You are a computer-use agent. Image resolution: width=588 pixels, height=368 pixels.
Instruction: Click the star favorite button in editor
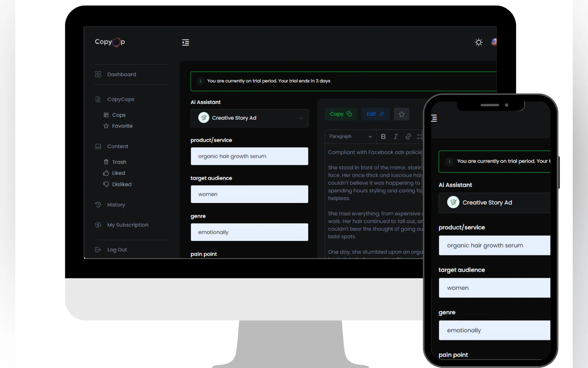(401, 114)
